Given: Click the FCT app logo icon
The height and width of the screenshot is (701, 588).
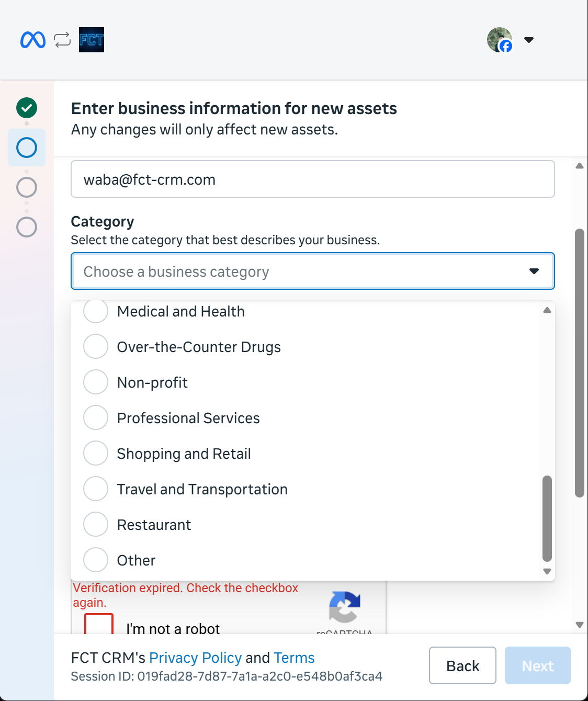Looking at the screenshot, I should pos(92,40).
